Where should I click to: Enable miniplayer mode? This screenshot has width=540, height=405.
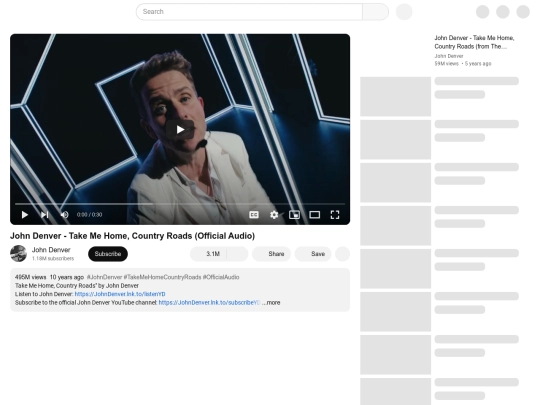coord(294,215)
